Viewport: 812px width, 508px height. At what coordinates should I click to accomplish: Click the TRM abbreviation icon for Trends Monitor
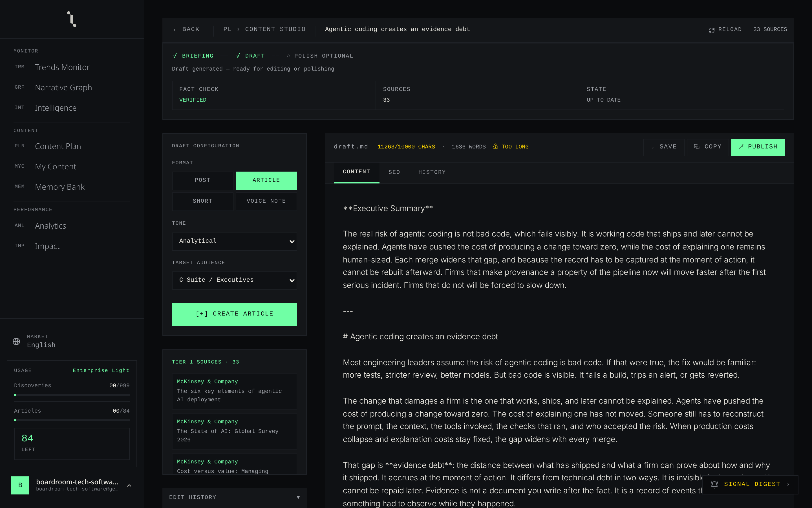coord(19,67)
